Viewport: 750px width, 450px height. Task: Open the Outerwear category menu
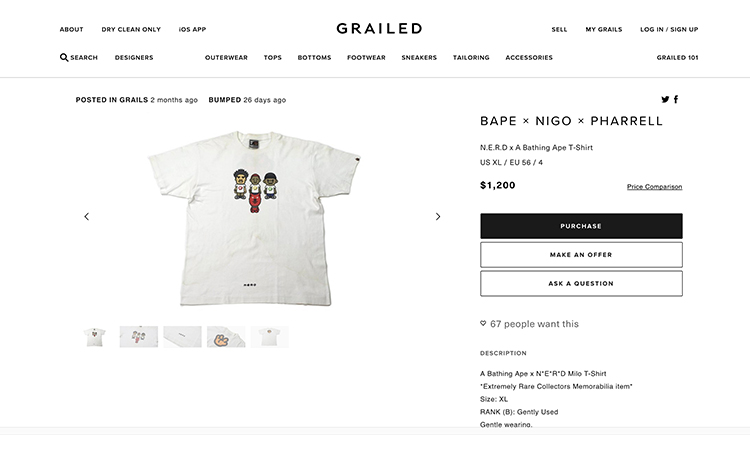coord(226,58)
